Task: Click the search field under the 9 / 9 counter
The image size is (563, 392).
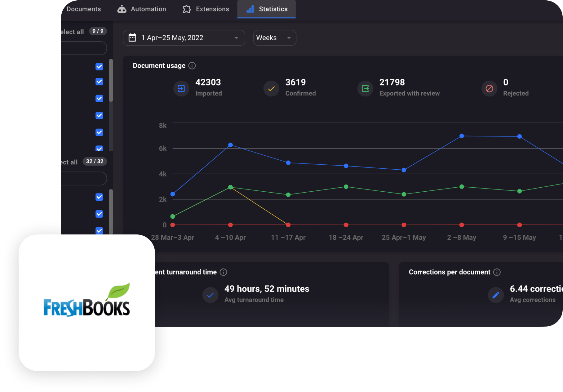Action: coord(84,48)
